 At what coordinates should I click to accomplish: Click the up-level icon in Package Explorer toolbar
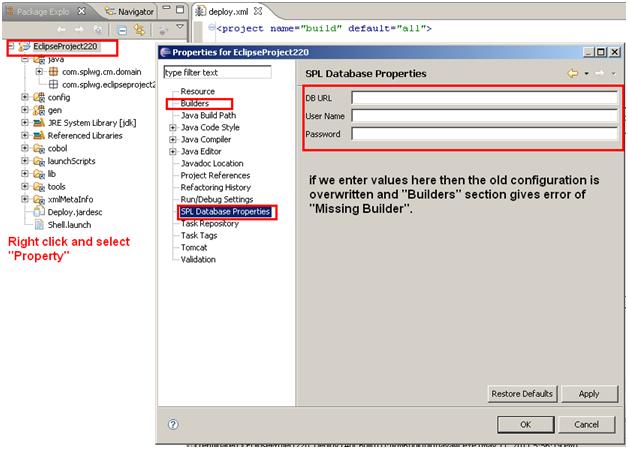click(x=98, y=29)
